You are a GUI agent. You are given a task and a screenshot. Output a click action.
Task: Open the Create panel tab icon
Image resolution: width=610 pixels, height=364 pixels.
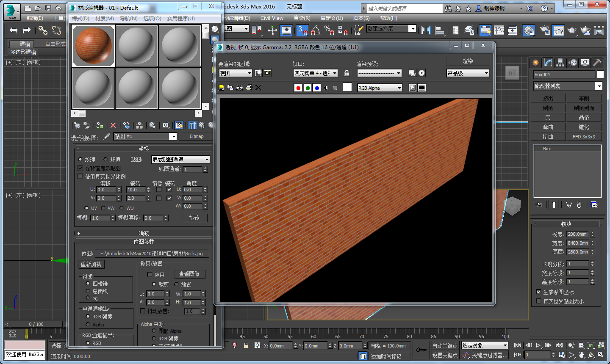pos(536,63)
